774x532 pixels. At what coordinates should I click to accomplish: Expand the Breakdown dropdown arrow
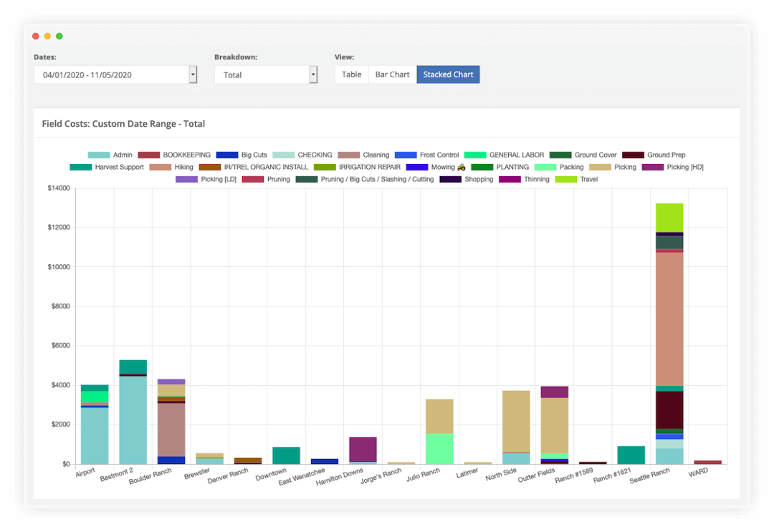click(x=313, y=74)
